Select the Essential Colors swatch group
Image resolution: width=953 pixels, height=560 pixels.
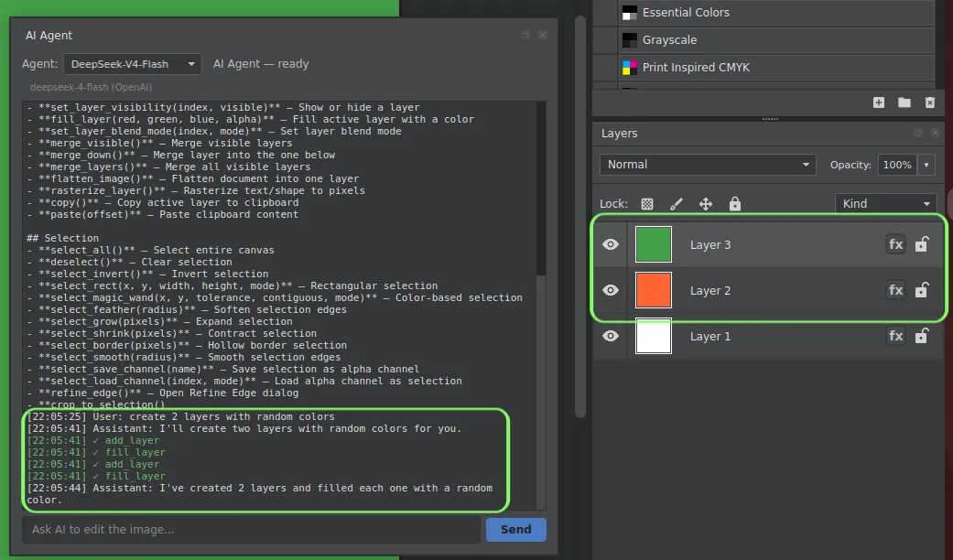click(x=776, y=13)
